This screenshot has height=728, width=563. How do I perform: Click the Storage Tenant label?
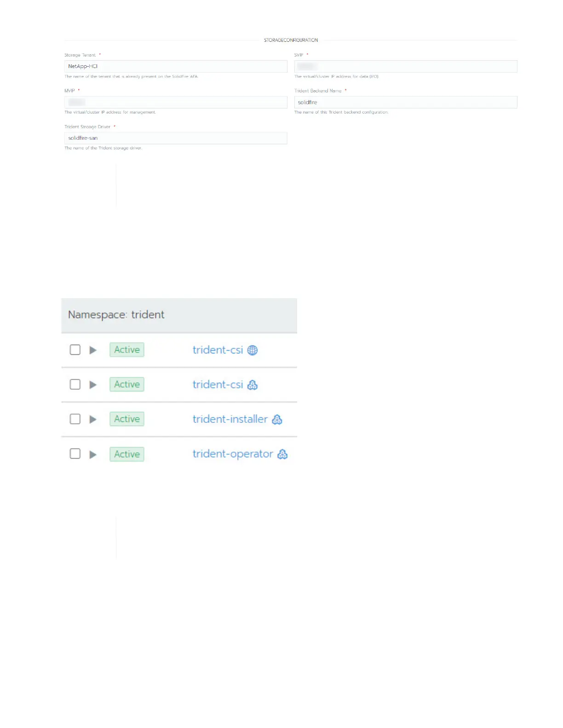click(80, 55)
